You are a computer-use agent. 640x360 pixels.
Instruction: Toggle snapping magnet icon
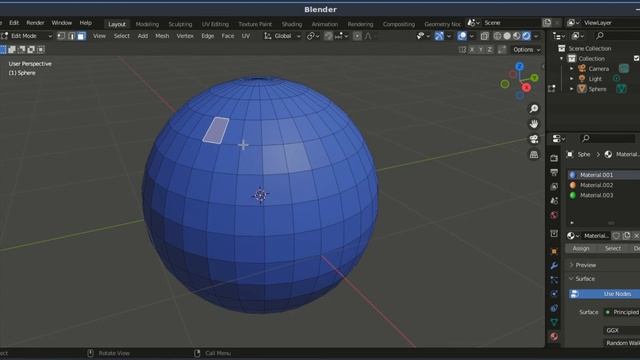pos(328,36)
